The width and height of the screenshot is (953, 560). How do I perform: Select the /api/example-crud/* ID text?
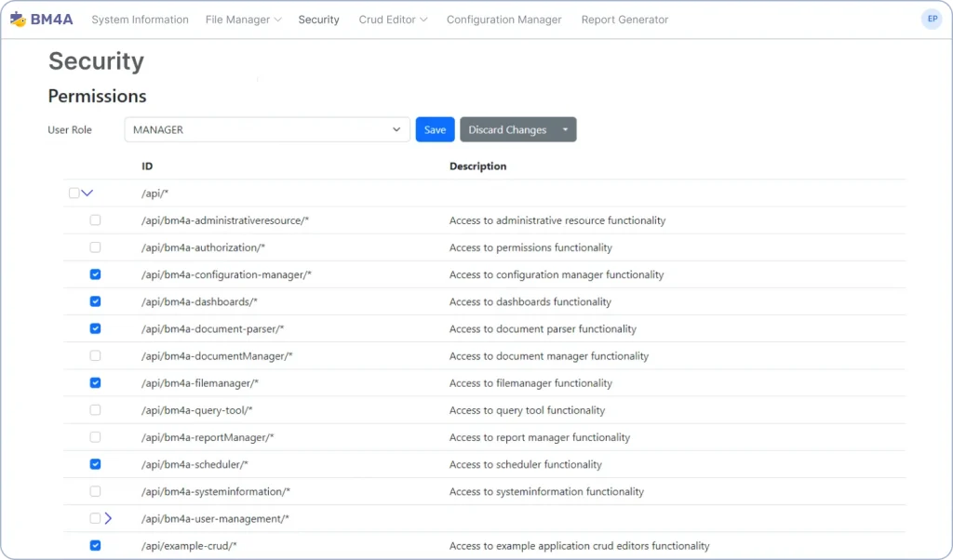tap(189, 546)
